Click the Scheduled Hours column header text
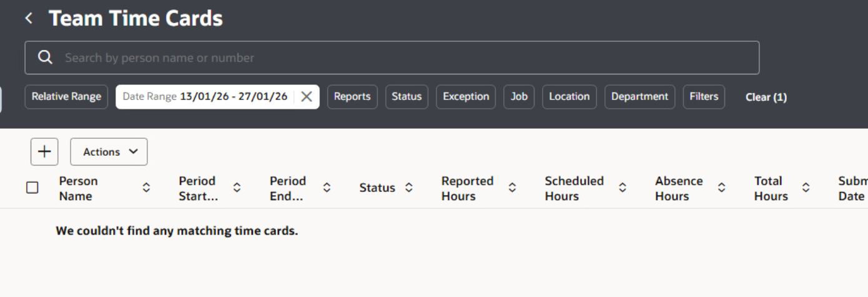The width and height of the screenshot is (868, 297). pos(574,188)
